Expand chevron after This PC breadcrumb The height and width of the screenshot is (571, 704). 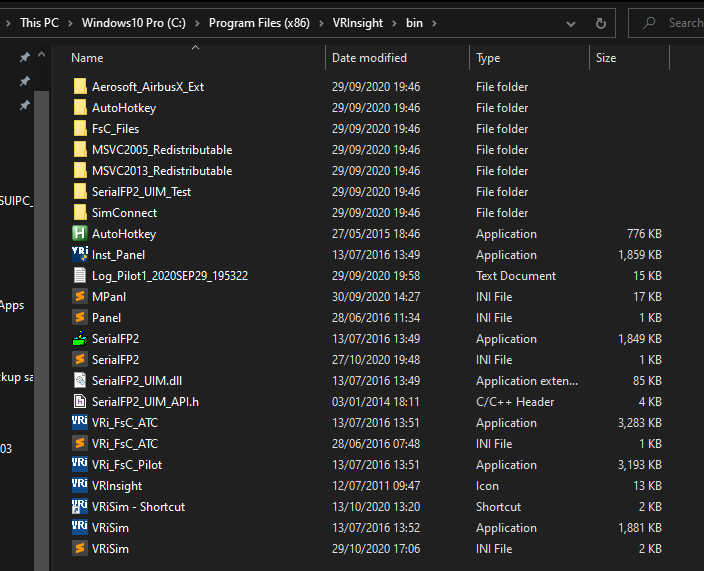(70, 23)
